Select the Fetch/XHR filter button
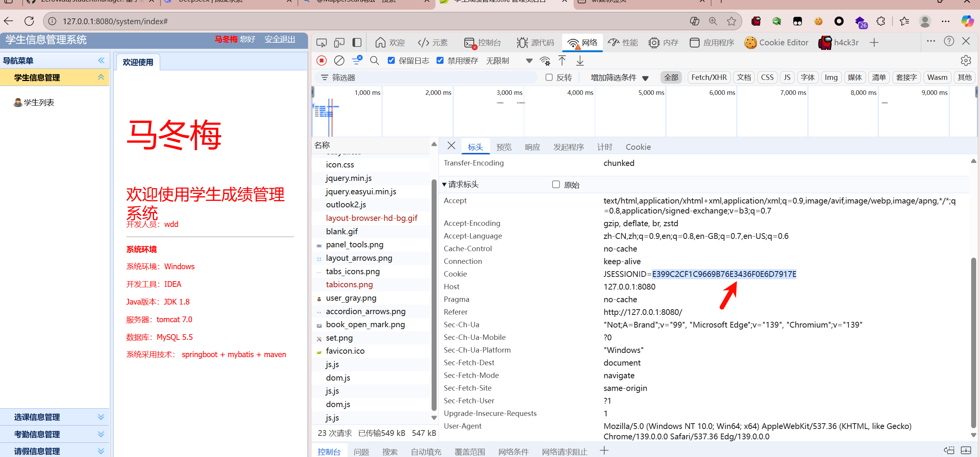 click(709, 78)
